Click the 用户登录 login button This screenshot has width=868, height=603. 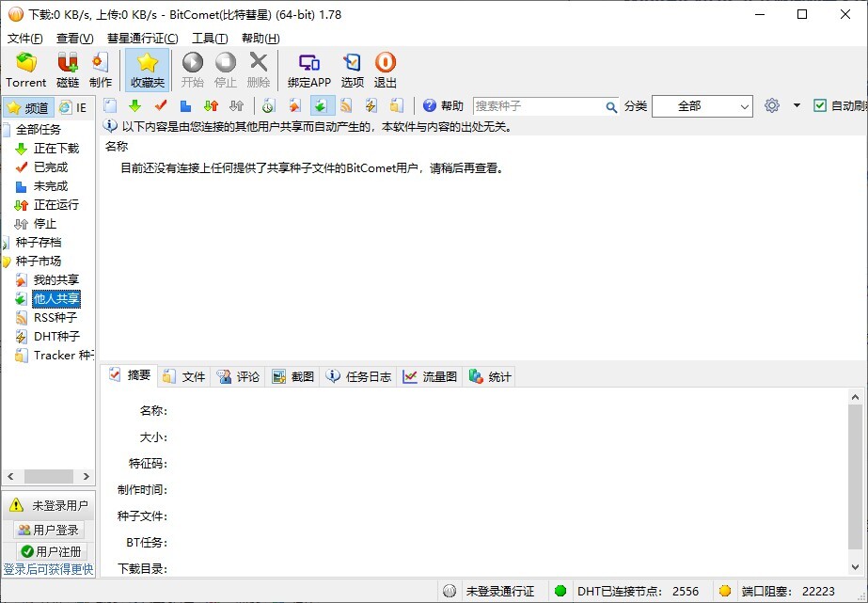(48, 530)
